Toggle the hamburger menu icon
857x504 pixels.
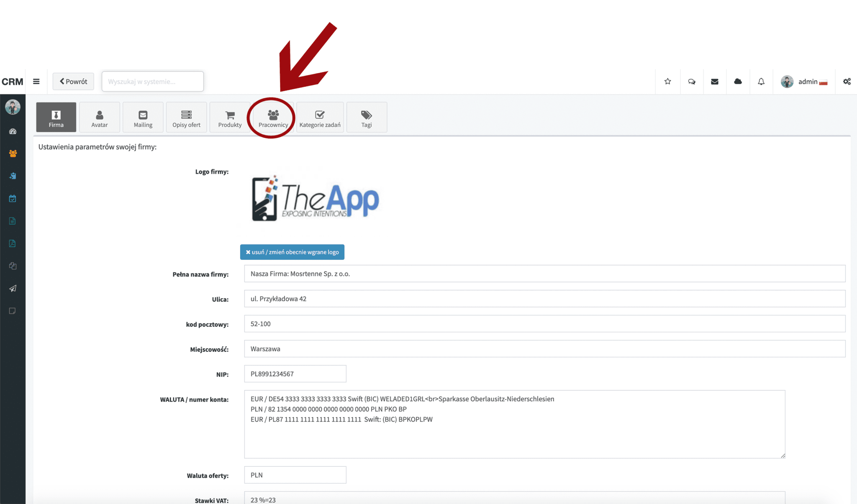pos(36,82)
